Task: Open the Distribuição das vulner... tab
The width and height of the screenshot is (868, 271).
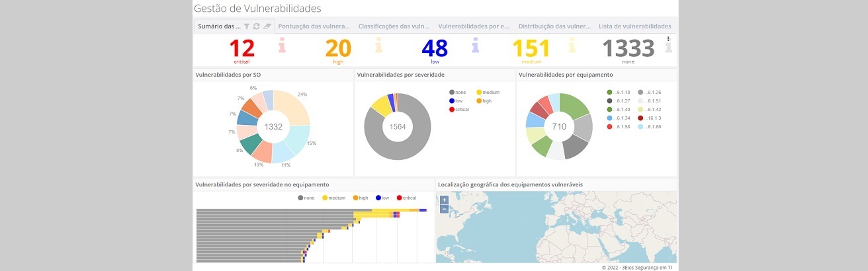Action: point(554,26)
